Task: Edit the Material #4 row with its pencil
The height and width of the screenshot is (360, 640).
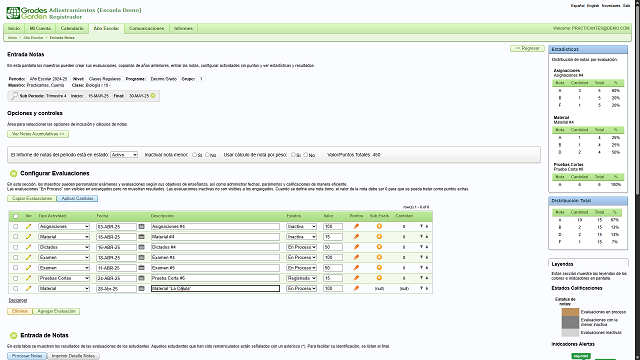Action: tap(28, 237)
